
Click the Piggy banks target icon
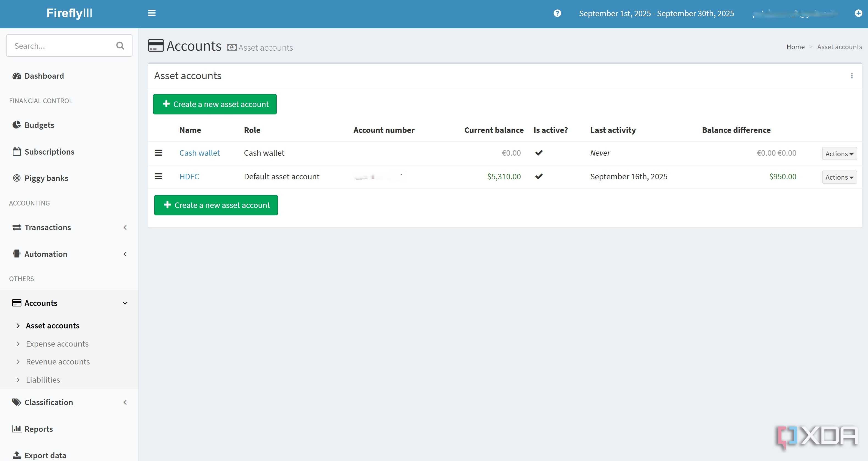tap(16, 178)
